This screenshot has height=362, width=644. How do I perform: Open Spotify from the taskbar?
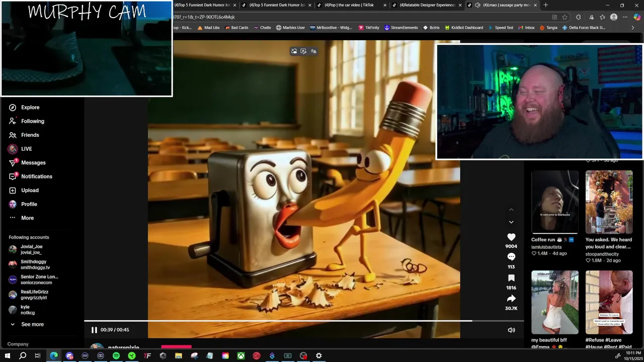(x=116, y=356)
